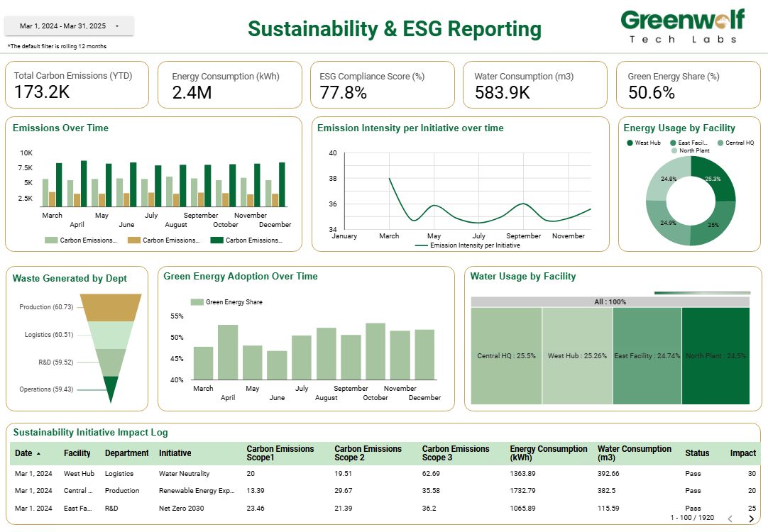
Task: Click the Energy Consumption value 2.4M
Action: tap(192, 92)
